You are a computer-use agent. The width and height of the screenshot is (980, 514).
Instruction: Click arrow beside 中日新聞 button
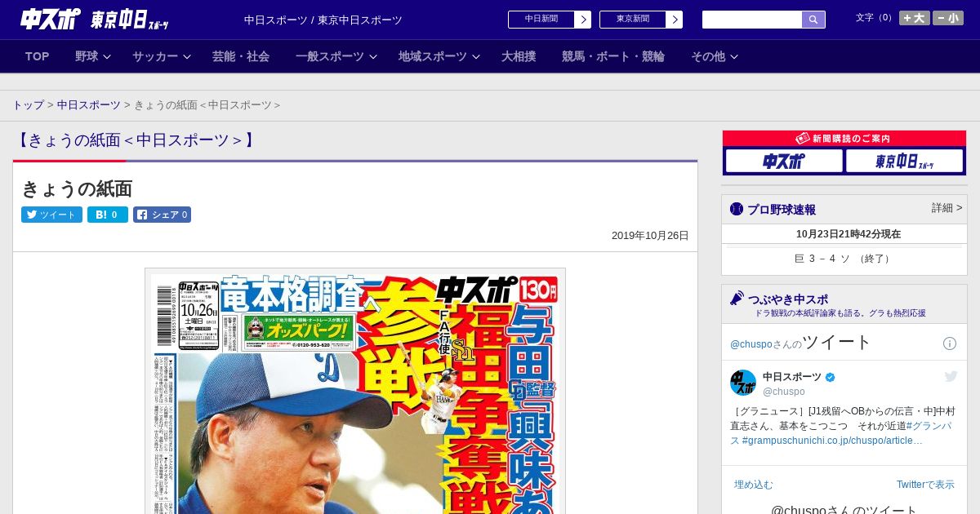click(x=583, y=20)
